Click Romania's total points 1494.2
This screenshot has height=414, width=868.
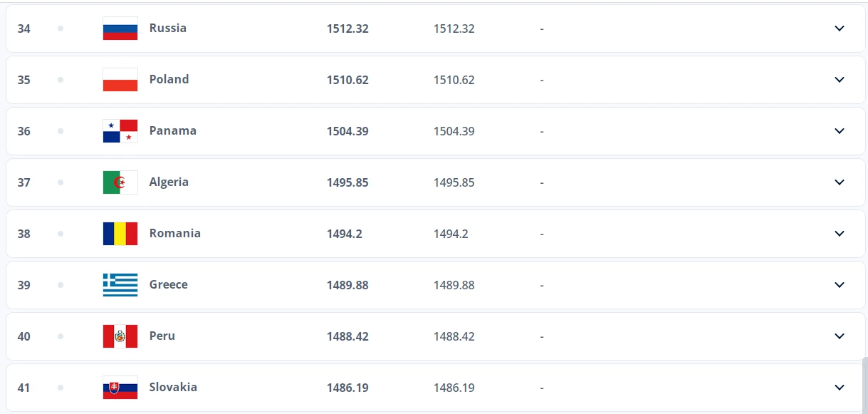[x=345, y=234]
